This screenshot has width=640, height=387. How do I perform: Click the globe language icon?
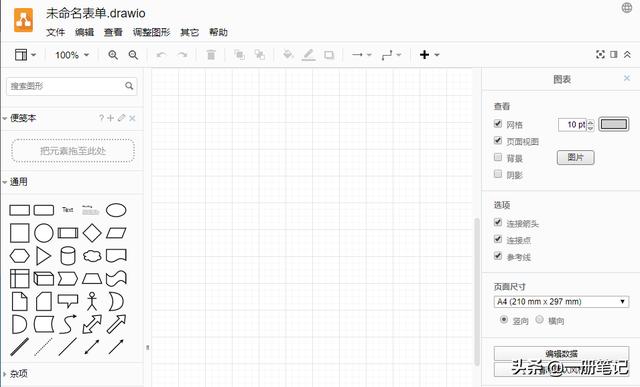click(627, 8)
